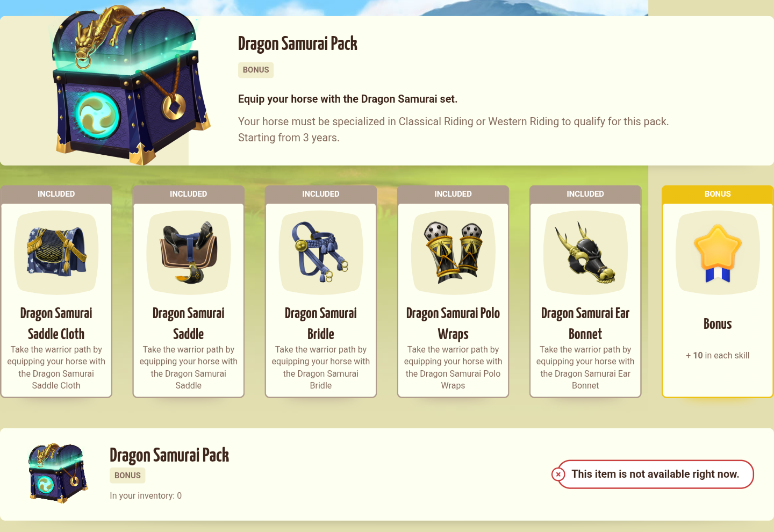This screenshot has height=532, width=774.
Task: Click the red X unavailable icon
Action: pyautogui.click(x=558, y=475)
